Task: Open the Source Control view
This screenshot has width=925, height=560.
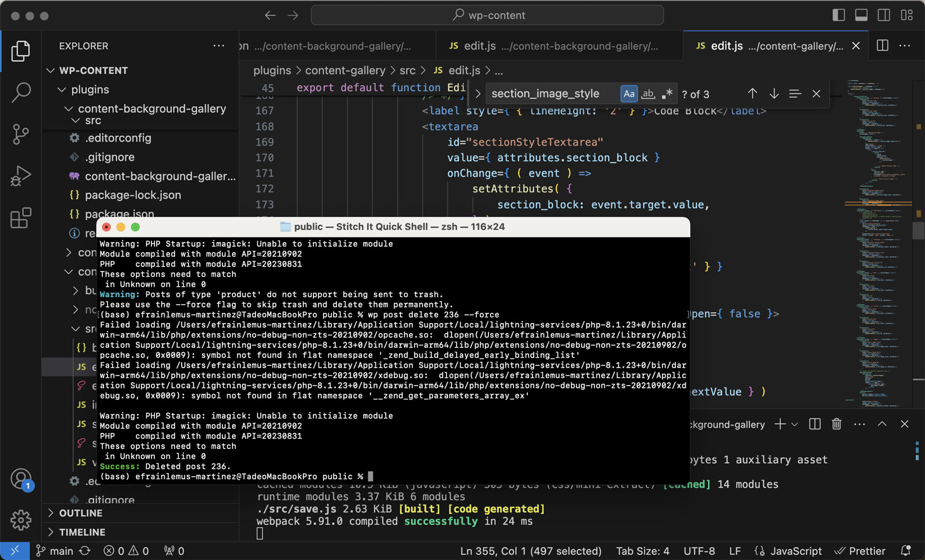Action: click(21, 134)
